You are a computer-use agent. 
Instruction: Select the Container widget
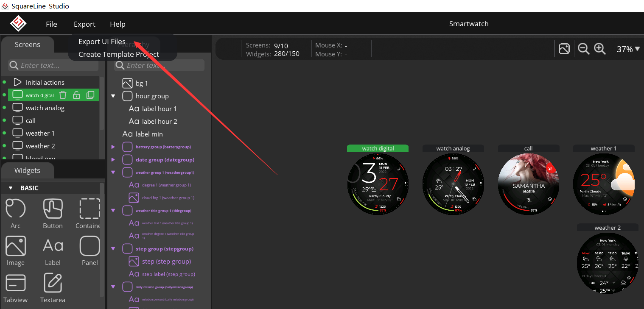click(89, 214)
